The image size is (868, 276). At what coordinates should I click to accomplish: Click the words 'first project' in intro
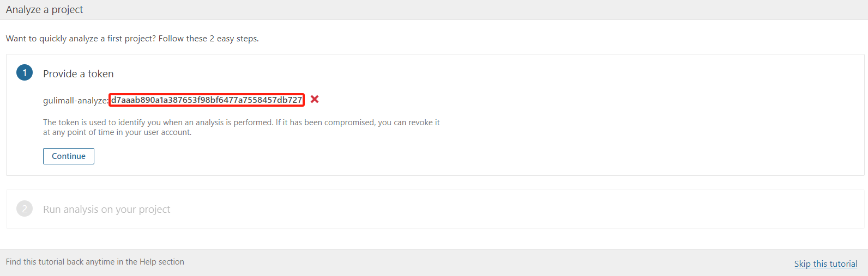(131, 38)
